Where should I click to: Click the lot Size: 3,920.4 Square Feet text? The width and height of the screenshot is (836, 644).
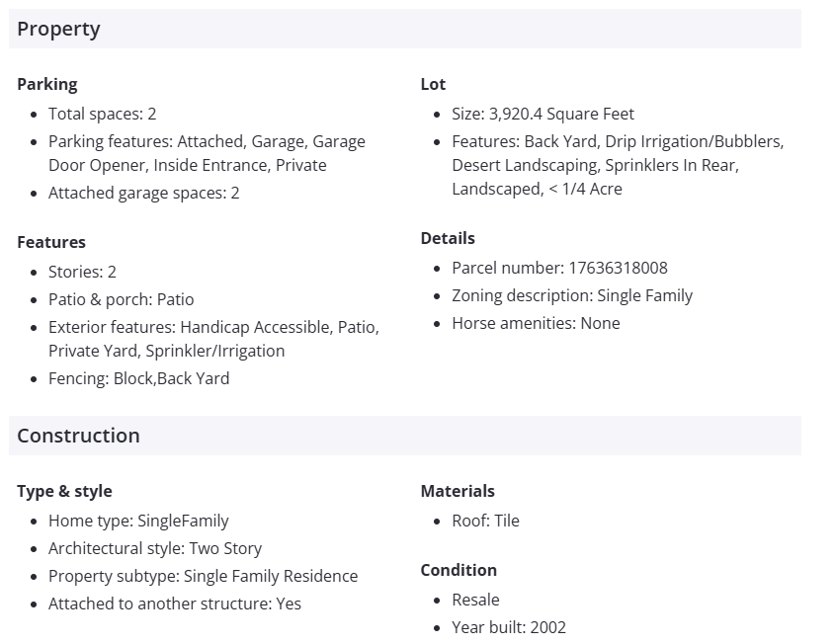click(543, 114)
